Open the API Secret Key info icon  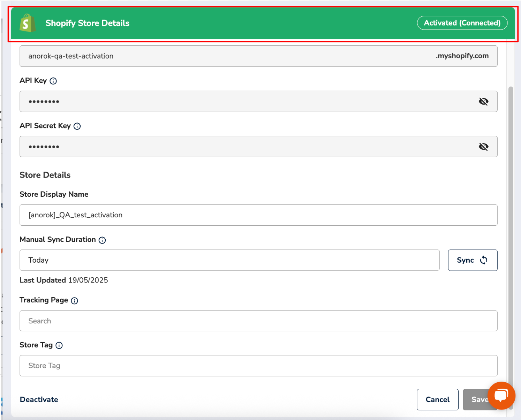[x=77, y=126]
